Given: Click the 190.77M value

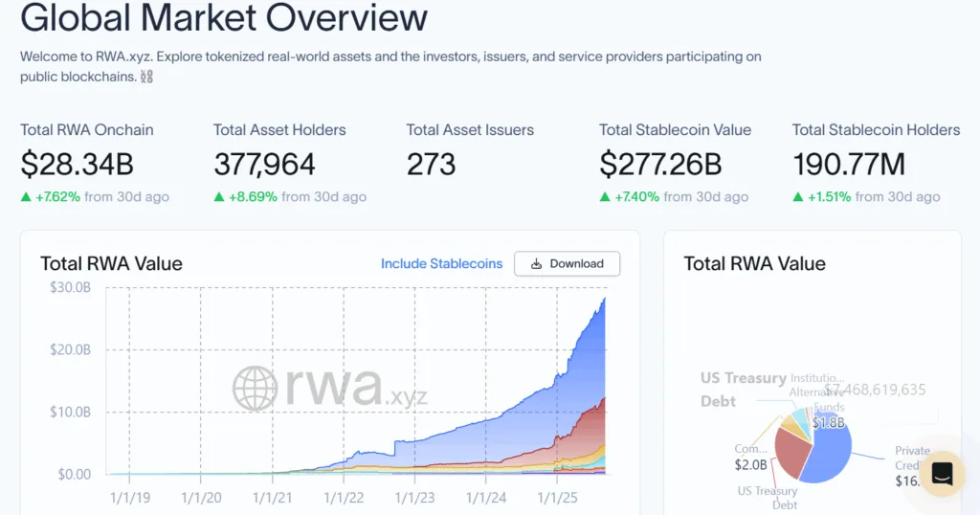Looking at the screenshot, I should click(x=849, y=165).
